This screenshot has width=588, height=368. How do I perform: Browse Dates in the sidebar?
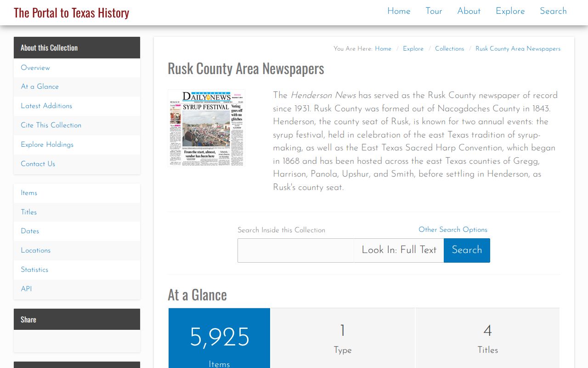point(77,231)
